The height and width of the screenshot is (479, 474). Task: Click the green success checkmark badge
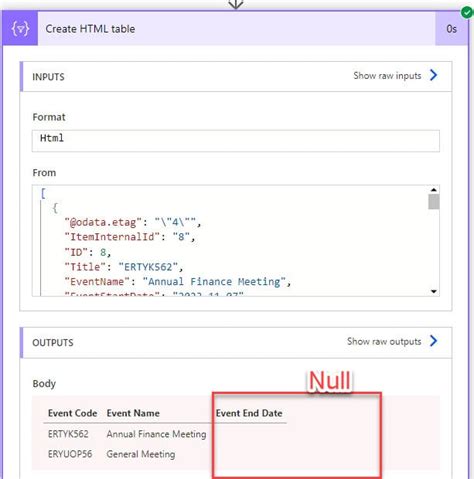(467, 12)
